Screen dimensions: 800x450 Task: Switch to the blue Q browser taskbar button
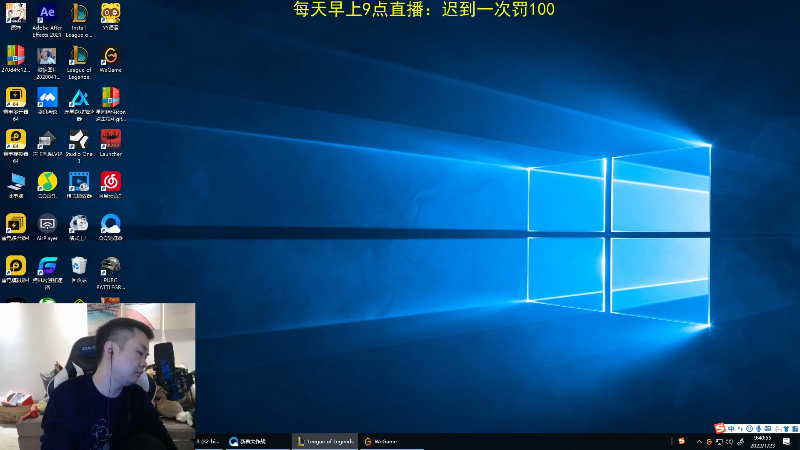click(257, 441)
